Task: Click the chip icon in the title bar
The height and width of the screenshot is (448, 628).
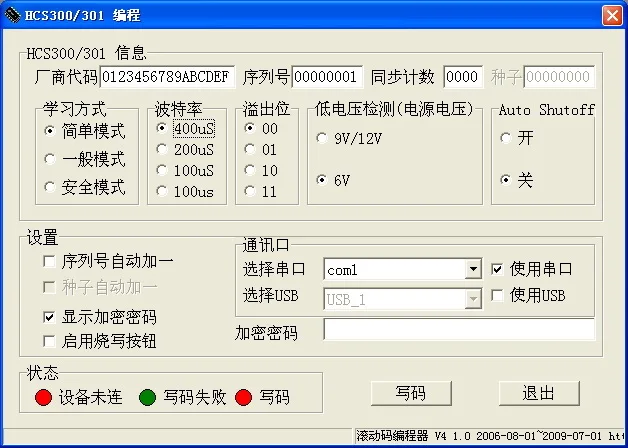Action: tap(12, 15)
